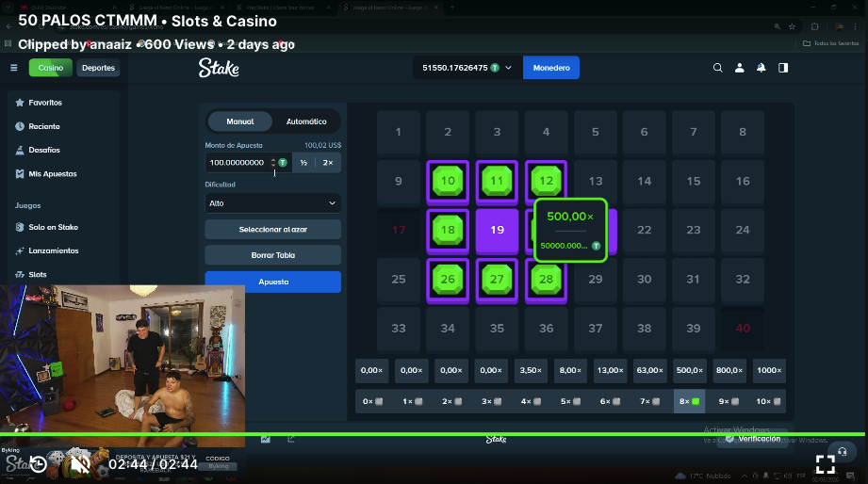This screenshot has height=484, width=868.
Task: Toggle the side panel icon in header
Action: 783,68
